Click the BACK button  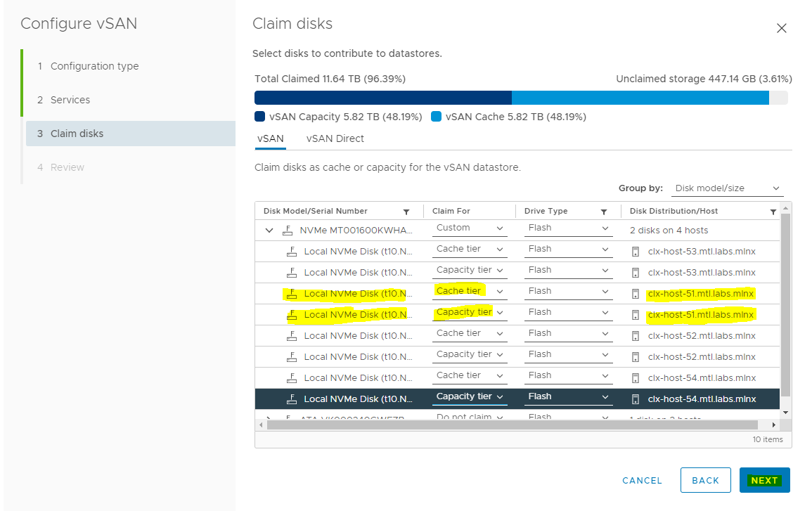705,480
